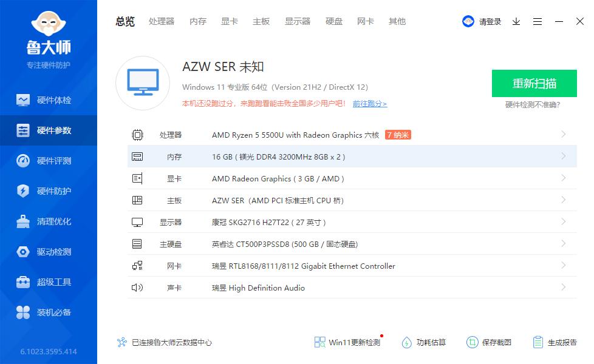The image size is (594, 364).
Task: Open 超级工具 in the sidebar
Action: [49, 281]
